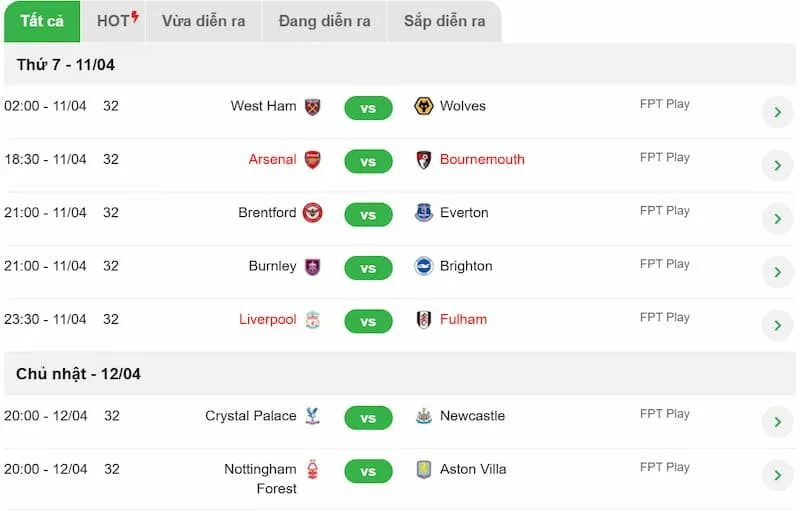Click the Aston Villa club crest

click(x=424, y=469)
